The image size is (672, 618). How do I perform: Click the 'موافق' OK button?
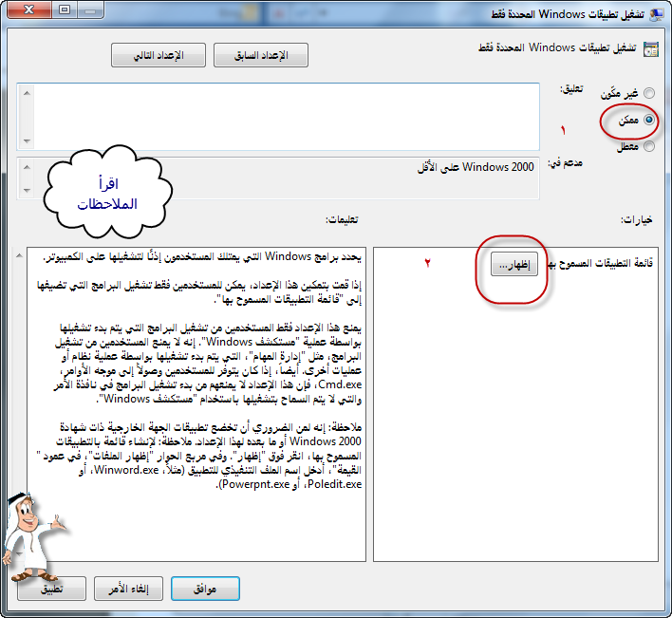tap(205, 589)
